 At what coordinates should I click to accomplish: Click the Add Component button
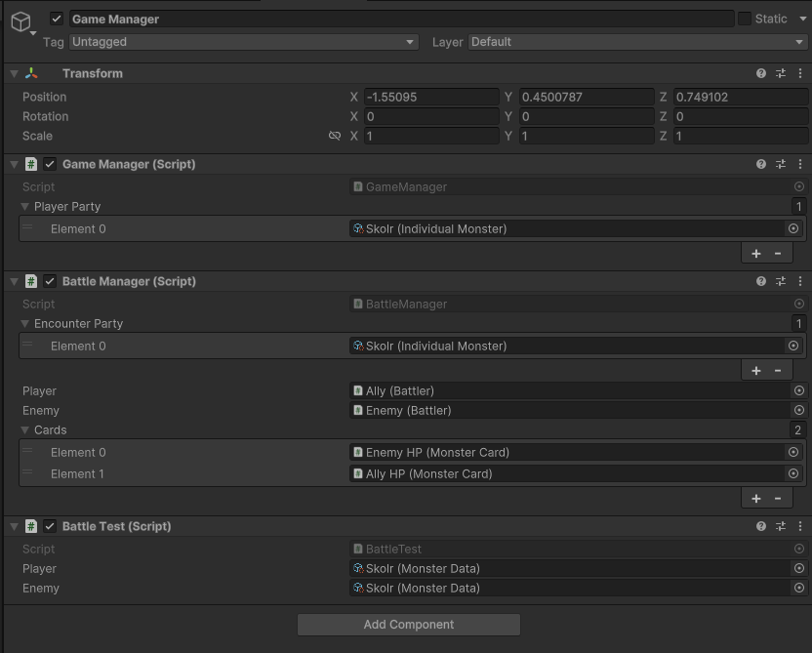click(408, 625)
